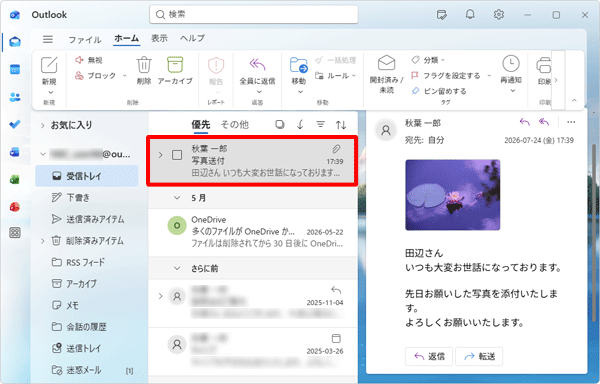Image resolution: width=600 pixels, height=384 pixels.
Task: Click the jump-down arrow icon in list header
Action: click(x=300, y=124)
